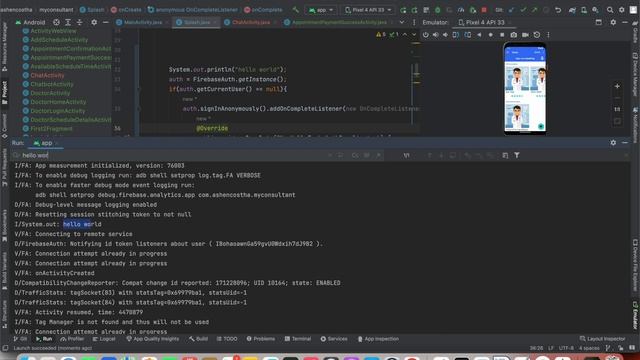The width and height of the screenshot is (640, 360).
Task: Open the Android project view dropdown
Action: [31, 22]
